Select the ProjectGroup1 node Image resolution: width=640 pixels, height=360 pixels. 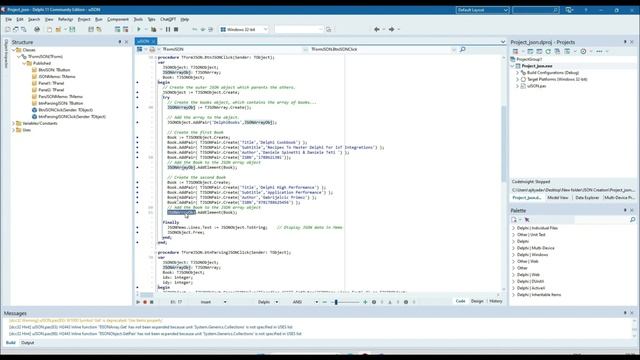[529, 59]
